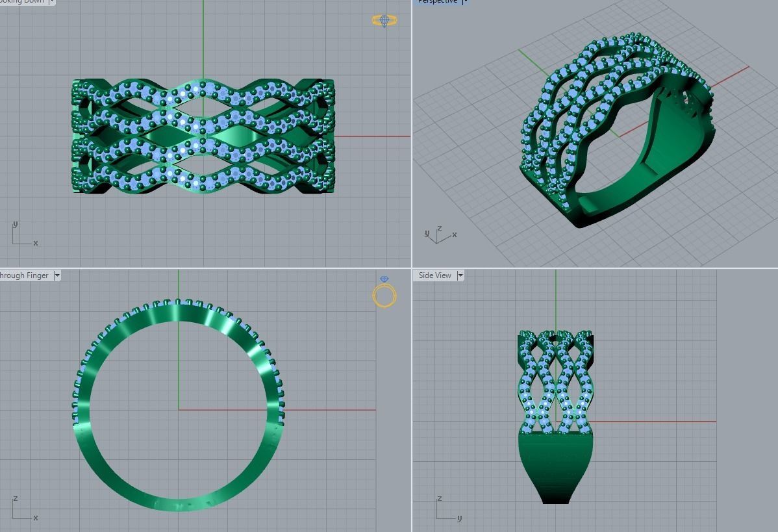Viewport: 778px width, 532px height.
Task: Click the ring profile icon in Through Finger viewport
Action: pos(384,292)
